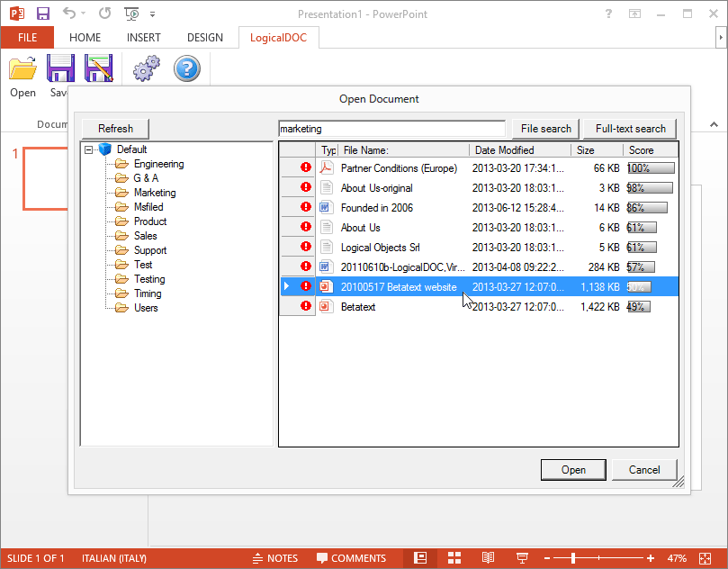Viewport: 728px width, 569px height.
Task: Click the Save As floppy-with-pencil icon
Action: tap(98, 68)
